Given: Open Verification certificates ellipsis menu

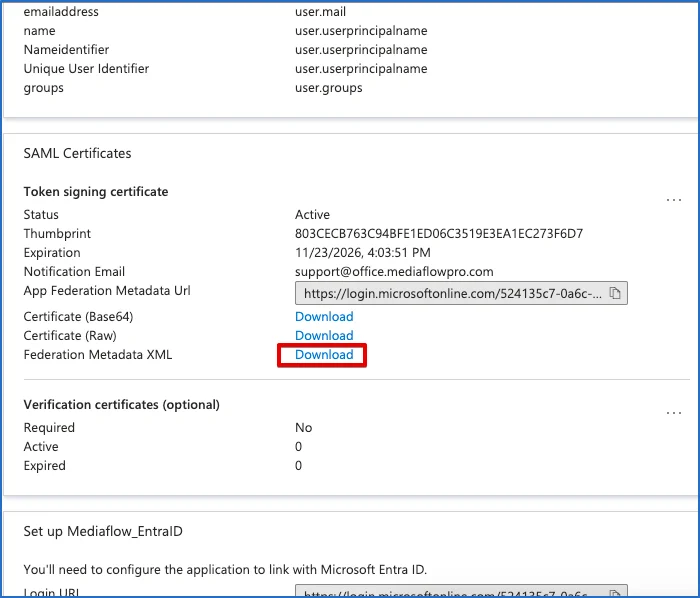Looking at the screenshot, I should (673, 413).
